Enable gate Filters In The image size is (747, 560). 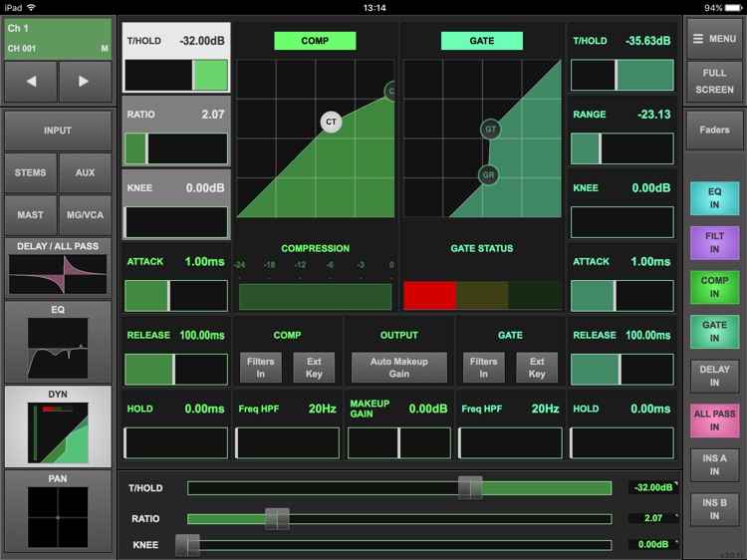point(483,368)
